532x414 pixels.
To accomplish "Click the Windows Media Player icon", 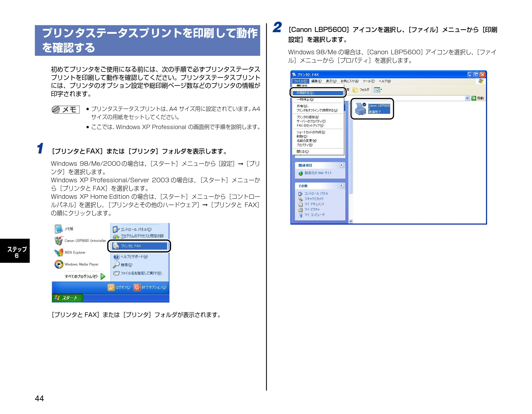I will tap(59, 264).
